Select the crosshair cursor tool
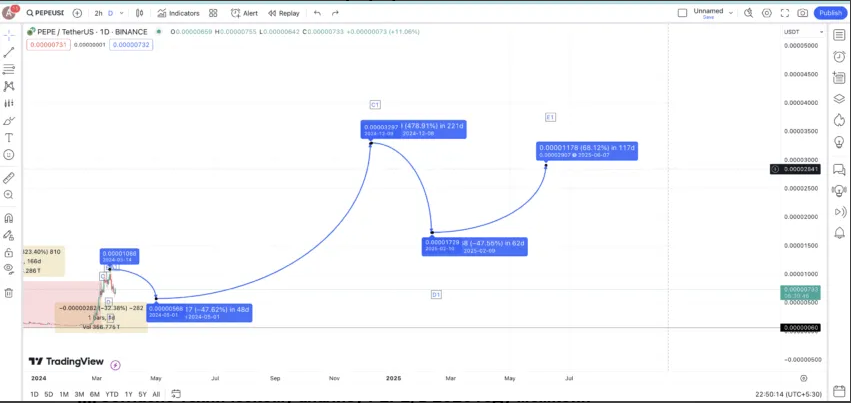This screenshot has height=403, width=851. pyautogui.click(x=9, y=35)
